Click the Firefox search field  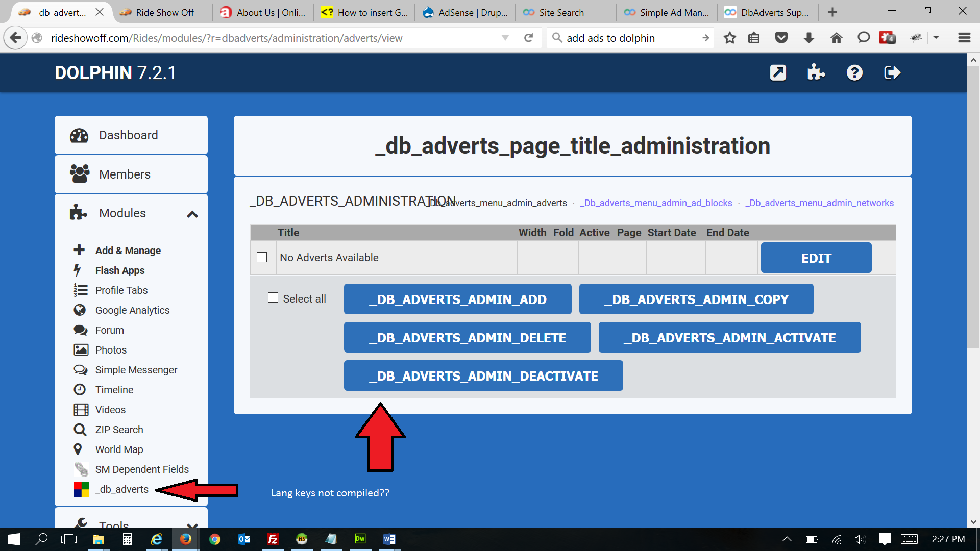click(630, 38)
